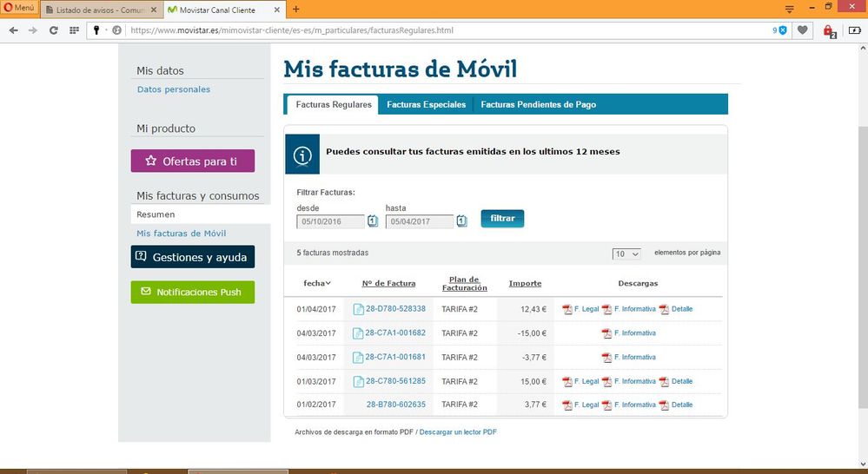This screenshot has width=868, height=474.
Task: Switch to Facturas Especiales tab
Action: point(426,105)
